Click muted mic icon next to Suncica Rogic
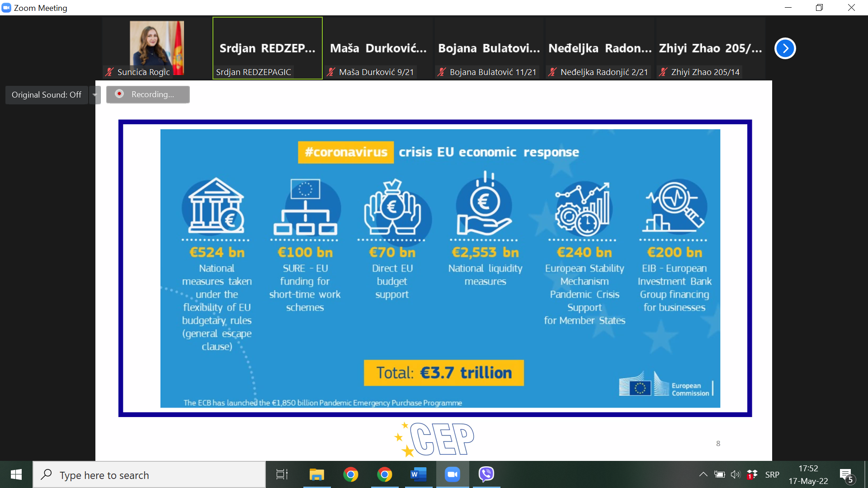868x488 pixels. [109, 72]
